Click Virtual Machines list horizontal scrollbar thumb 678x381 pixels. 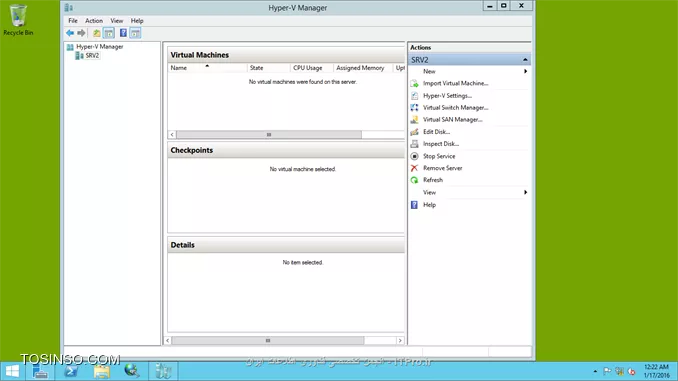coord(269,135)
